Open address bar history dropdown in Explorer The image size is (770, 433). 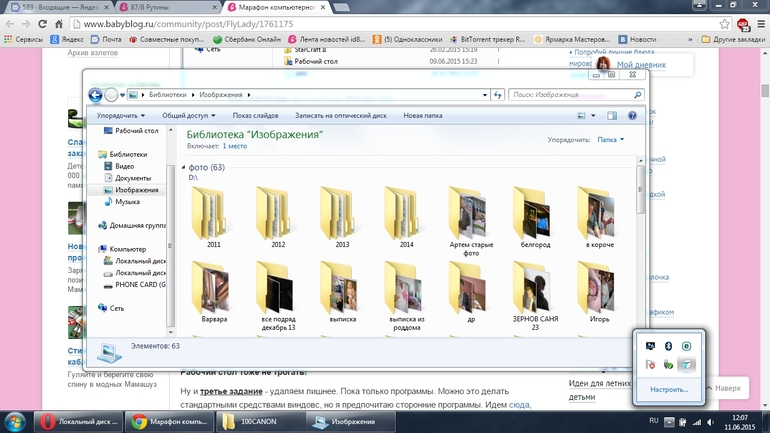485,95
